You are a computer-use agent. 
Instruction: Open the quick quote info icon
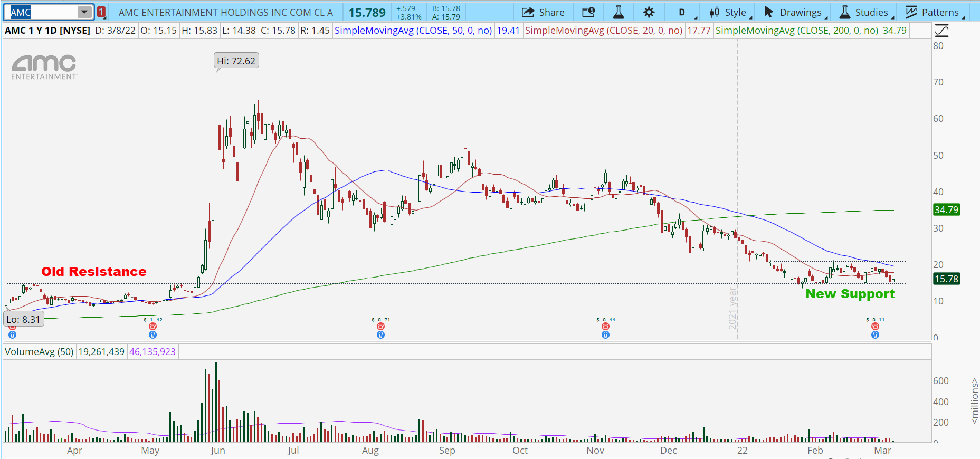point(588,12)
